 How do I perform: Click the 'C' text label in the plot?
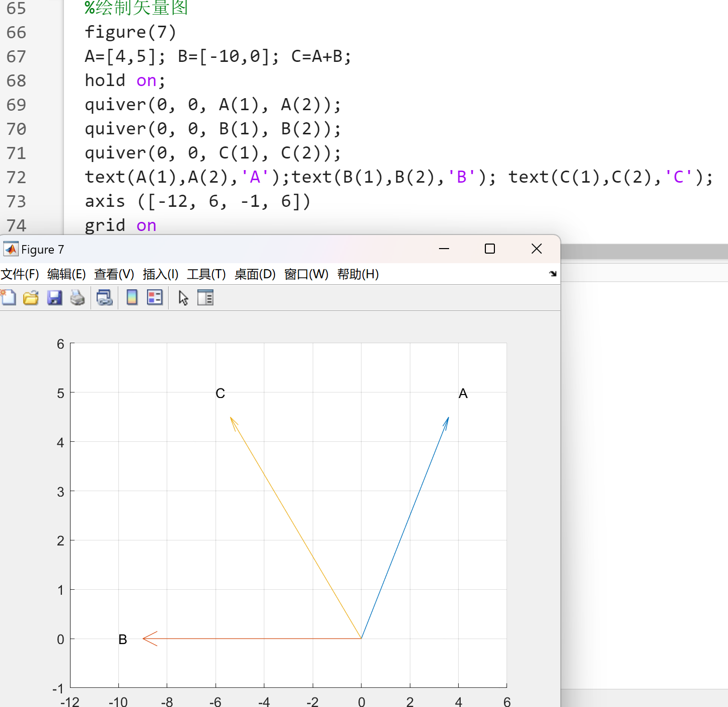tap(221, 394)
